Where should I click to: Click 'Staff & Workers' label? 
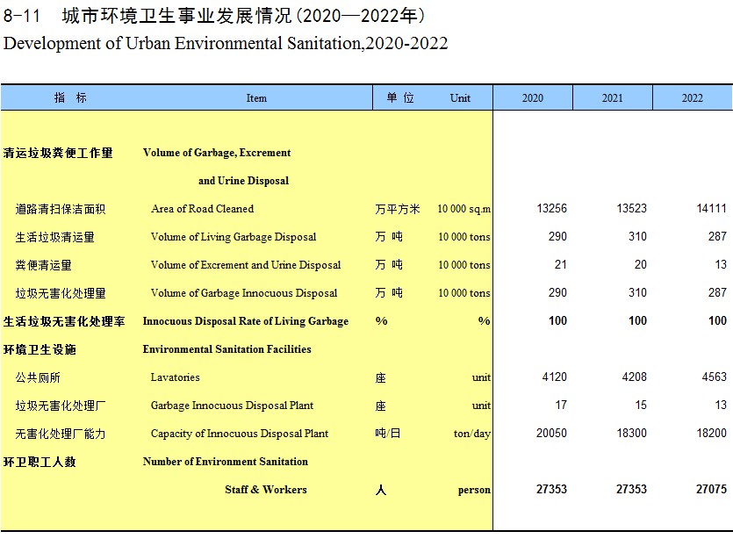[265, 490]
